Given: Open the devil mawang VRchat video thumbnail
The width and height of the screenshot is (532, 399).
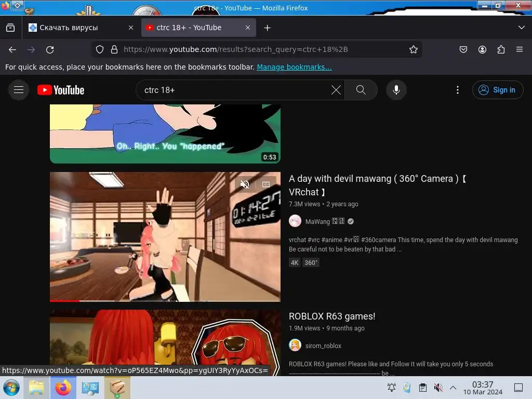Looking at the screenshot, I should point(165,236).
